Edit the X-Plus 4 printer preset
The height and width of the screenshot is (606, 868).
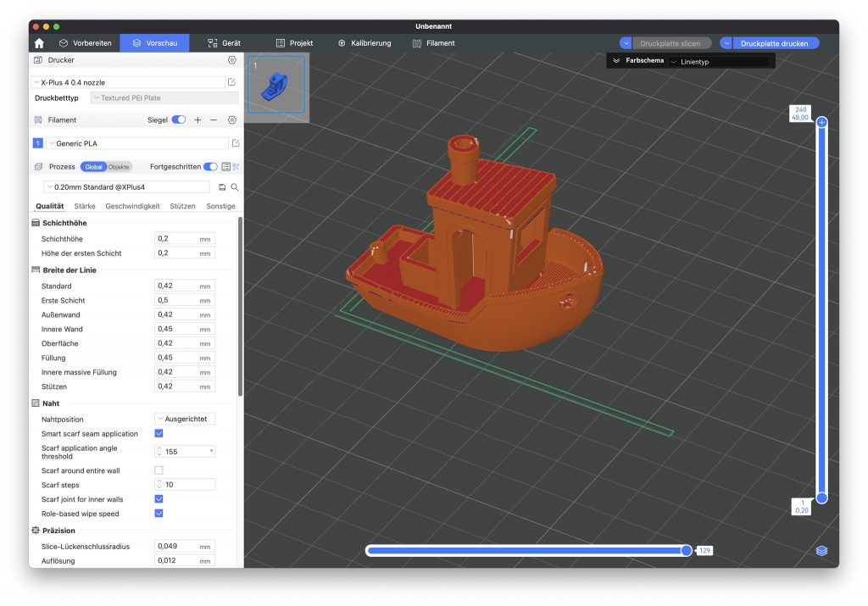[x=231, y=82]
